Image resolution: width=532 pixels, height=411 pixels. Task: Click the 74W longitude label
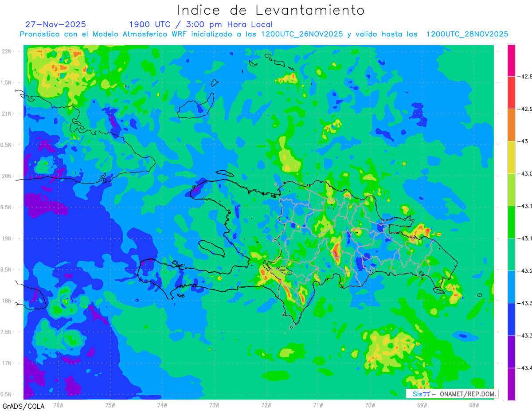[x=162, y=405]
